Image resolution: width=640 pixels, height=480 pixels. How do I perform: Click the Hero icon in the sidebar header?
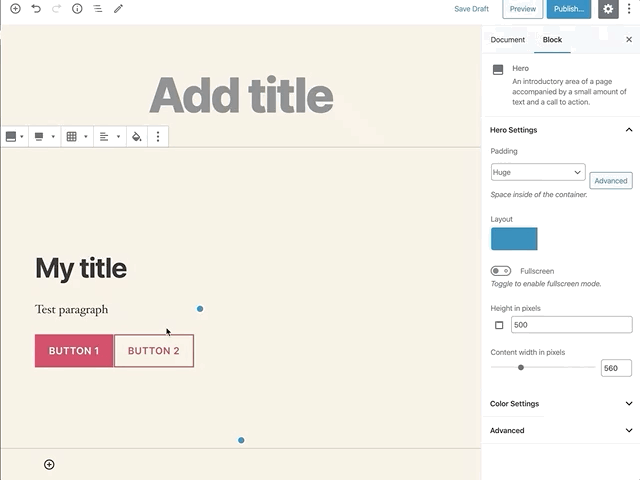(498, 70)
